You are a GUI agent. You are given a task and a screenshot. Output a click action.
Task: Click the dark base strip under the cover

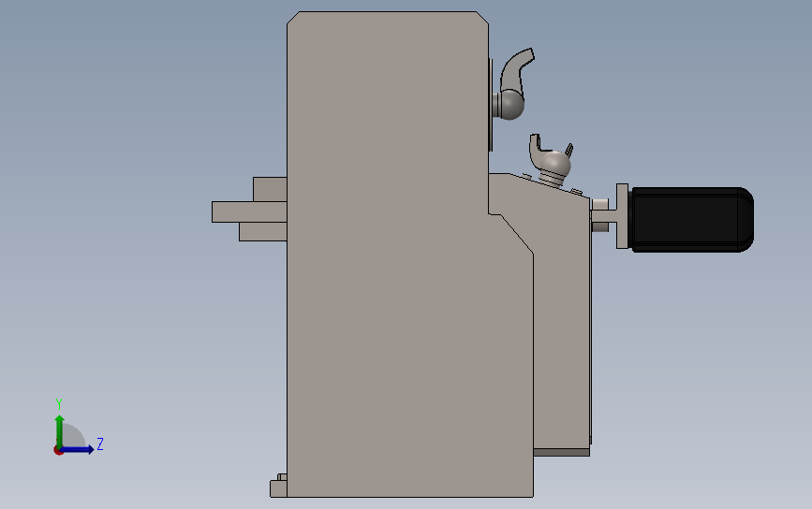561,453
